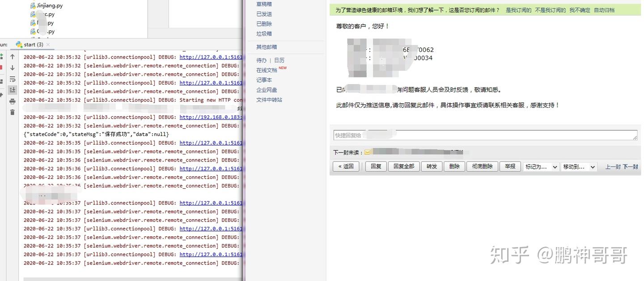This screenshot has width=644, height=281.
Task: Print the console output via printer icon
Action: pyautogui.click(x=12, y=101)
